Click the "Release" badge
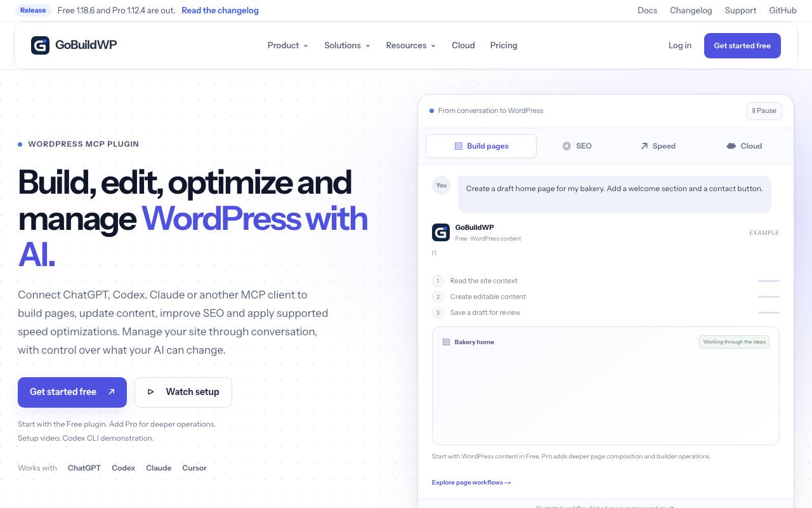This screenshot has width=812, height=508. pyautogui.click(x=33, y=10)
